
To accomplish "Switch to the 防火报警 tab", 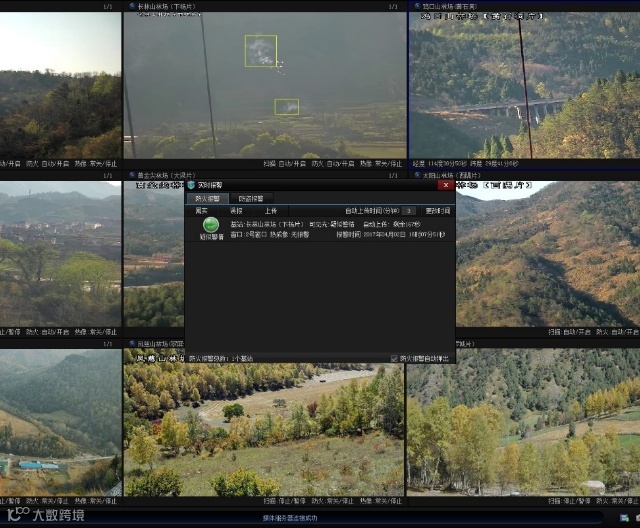I will click(207, 199).
